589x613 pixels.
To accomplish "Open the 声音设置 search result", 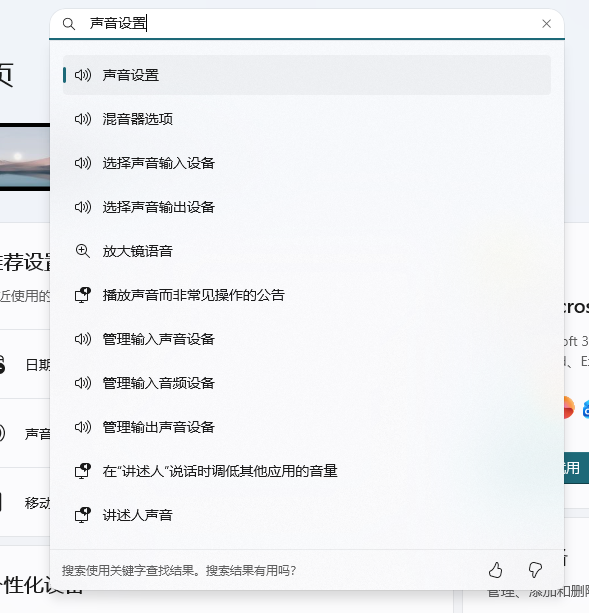I will tap(307, 75).
